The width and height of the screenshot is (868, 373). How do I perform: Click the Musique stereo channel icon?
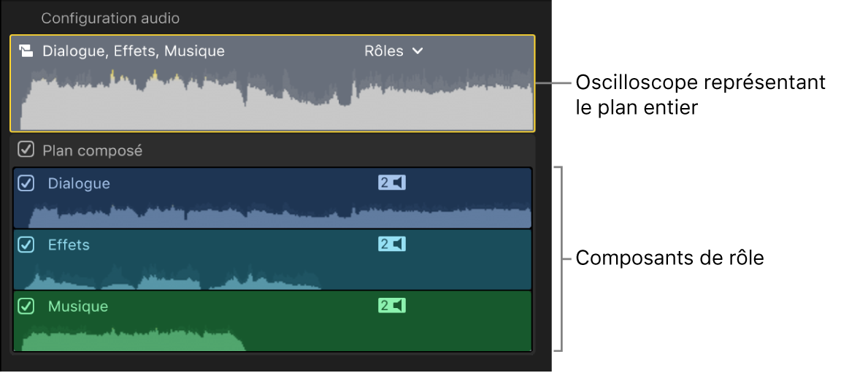click(391, 305)
